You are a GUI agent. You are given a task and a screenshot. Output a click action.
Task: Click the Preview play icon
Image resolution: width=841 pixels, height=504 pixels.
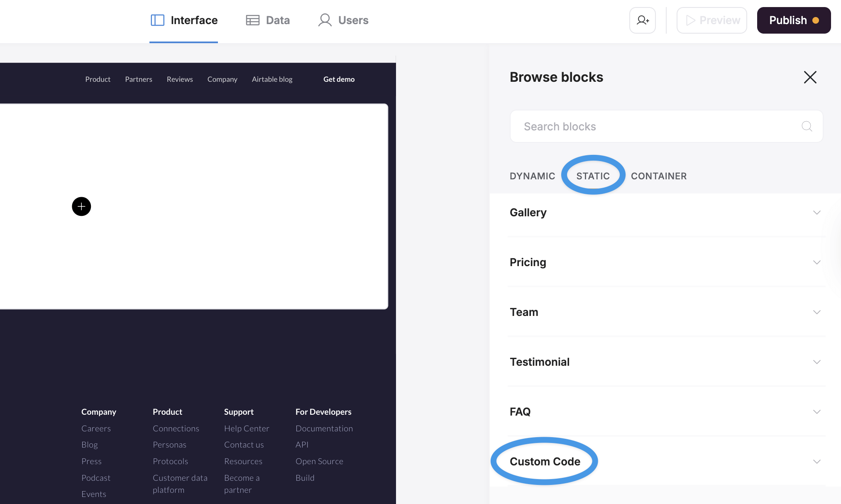pos(690,20)
